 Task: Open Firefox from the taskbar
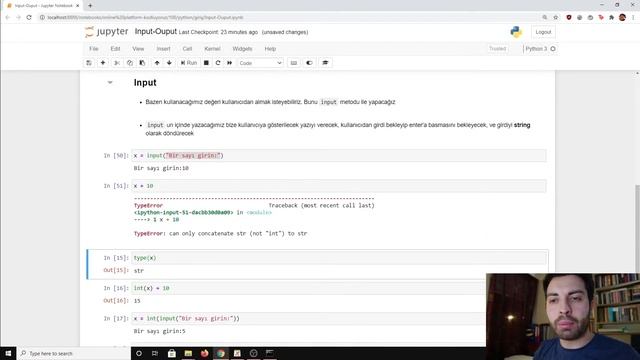[204, 353]
